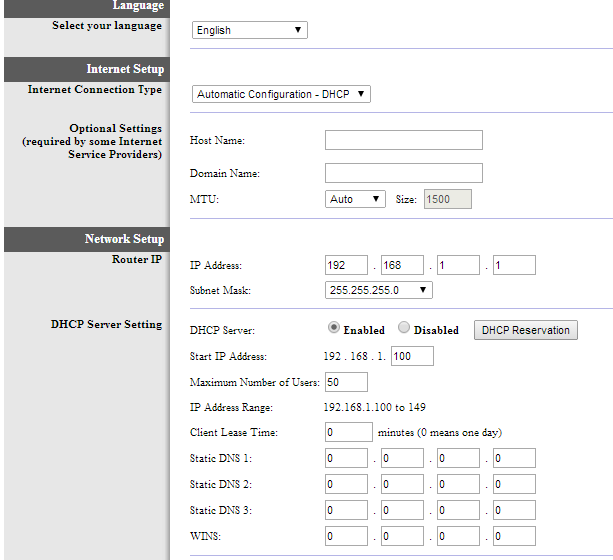Click IP Address fourth octet field
The height and width of the screenshot is (560, 613).
pos(514,265)
